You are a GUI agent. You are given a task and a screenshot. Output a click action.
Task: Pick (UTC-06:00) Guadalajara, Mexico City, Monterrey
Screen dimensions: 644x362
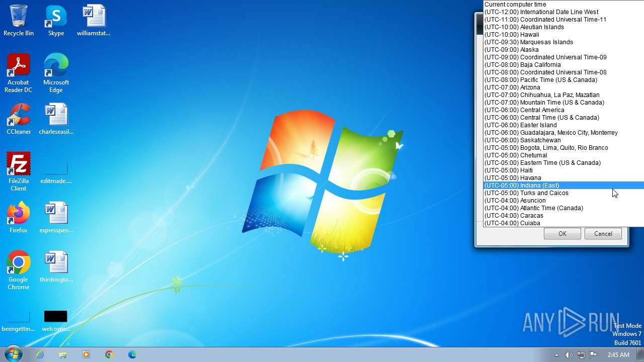pos(564,133)
